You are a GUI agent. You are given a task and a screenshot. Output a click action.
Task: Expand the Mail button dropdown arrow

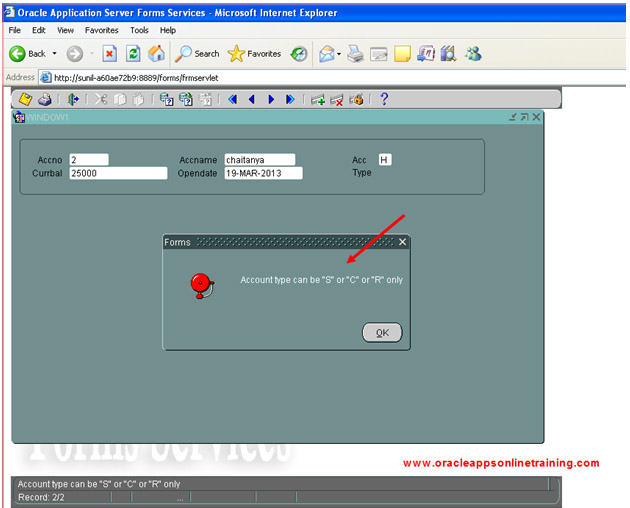pyautogui.click(x=340, y=54)
